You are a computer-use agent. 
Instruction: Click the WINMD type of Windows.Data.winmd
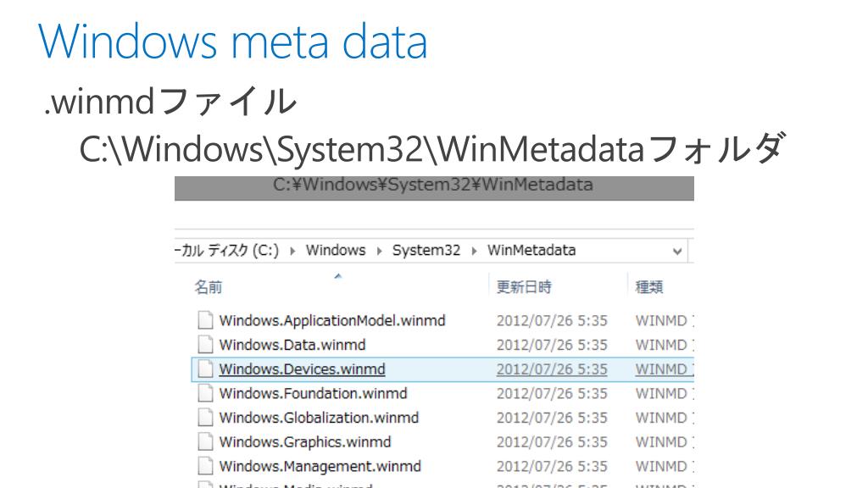coord(665,346)
